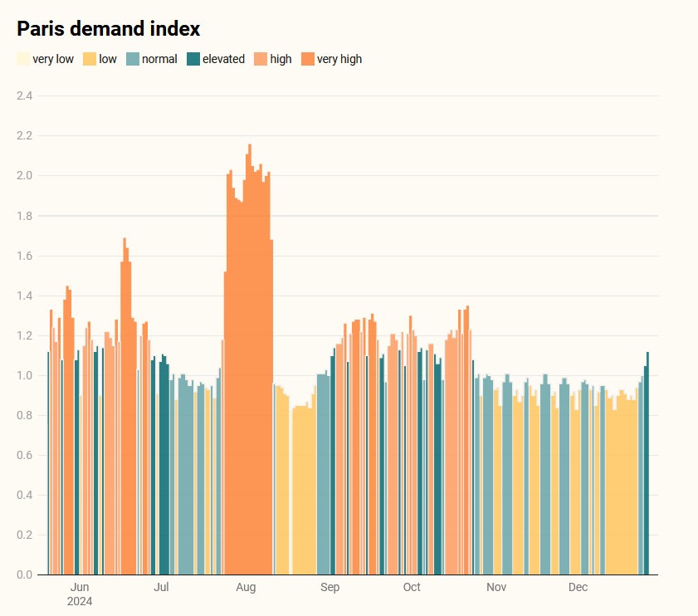
Task: Click the Dec x-axis label
Action: [x=578, y=587]
